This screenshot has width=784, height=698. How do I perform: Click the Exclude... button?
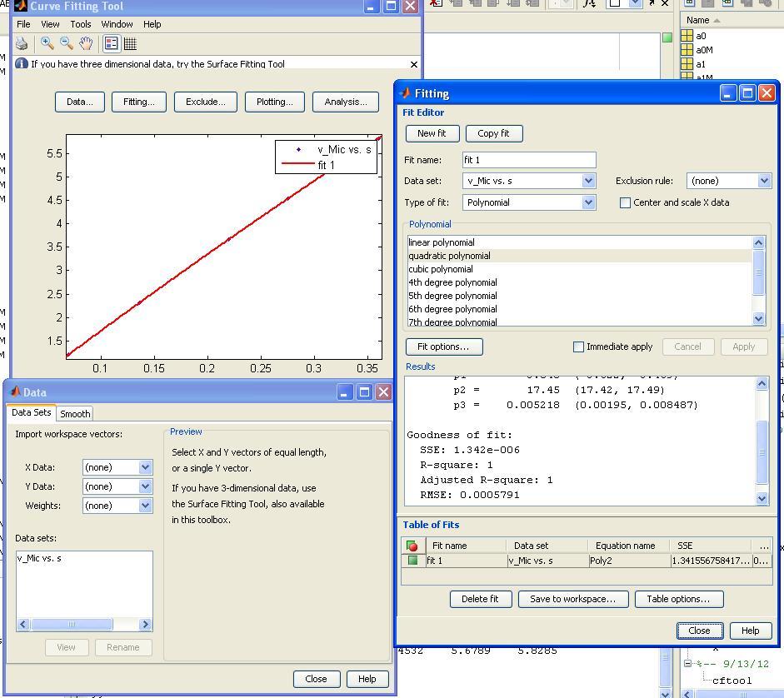pos(206,102)
